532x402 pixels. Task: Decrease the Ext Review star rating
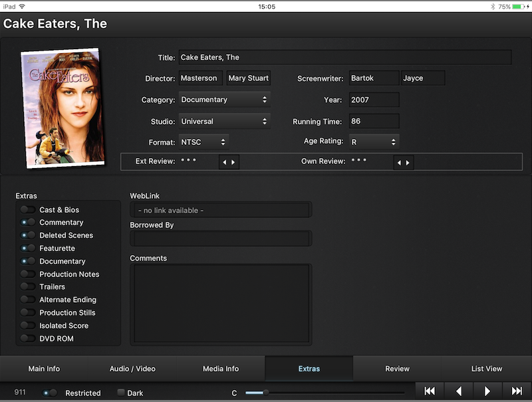click(x=224, y=162)
